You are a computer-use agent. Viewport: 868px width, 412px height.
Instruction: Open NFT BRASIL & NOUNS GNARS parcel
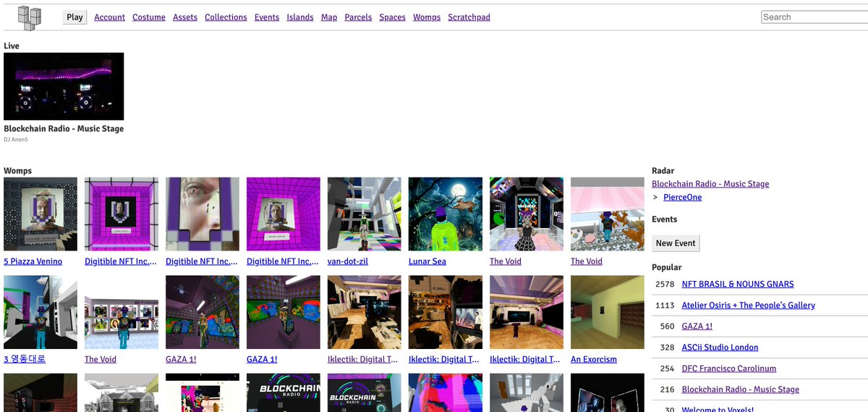(738, 284)
